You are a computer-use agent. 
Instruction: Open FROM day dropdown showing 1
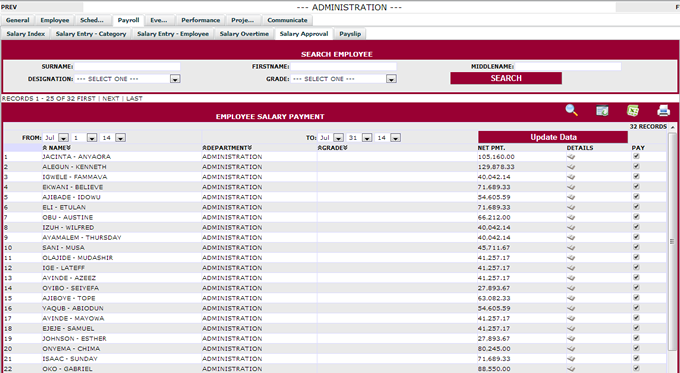(84, 137)
